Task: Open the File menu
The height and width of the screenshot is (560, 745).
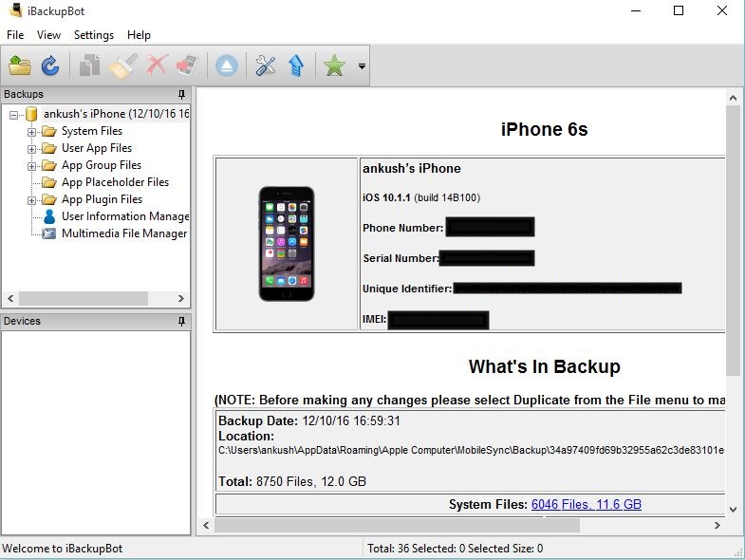Action: click(x=15, y=35)
